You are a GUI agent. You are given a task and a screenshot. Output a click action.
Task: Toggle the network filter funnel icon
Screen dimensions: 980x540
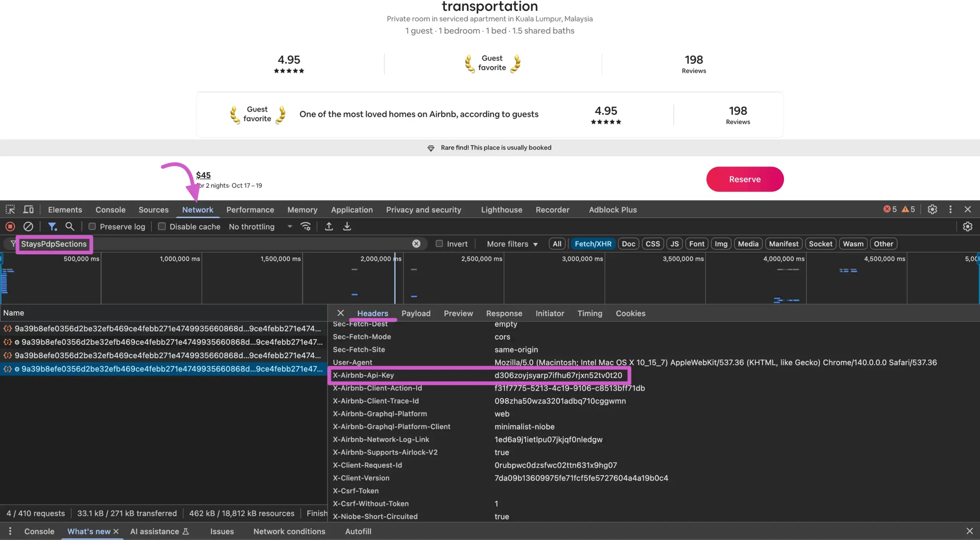(52, 227)
